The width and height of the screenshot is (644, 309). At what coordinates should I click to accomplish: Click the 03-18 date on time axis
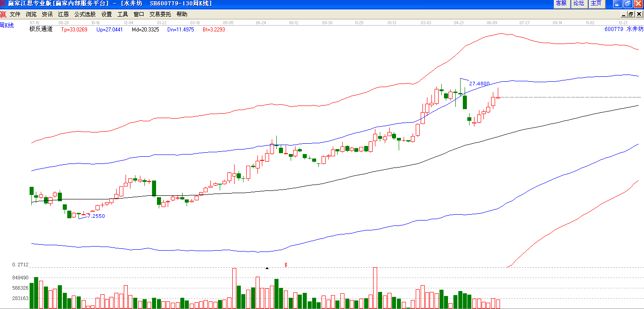point(195,22)
